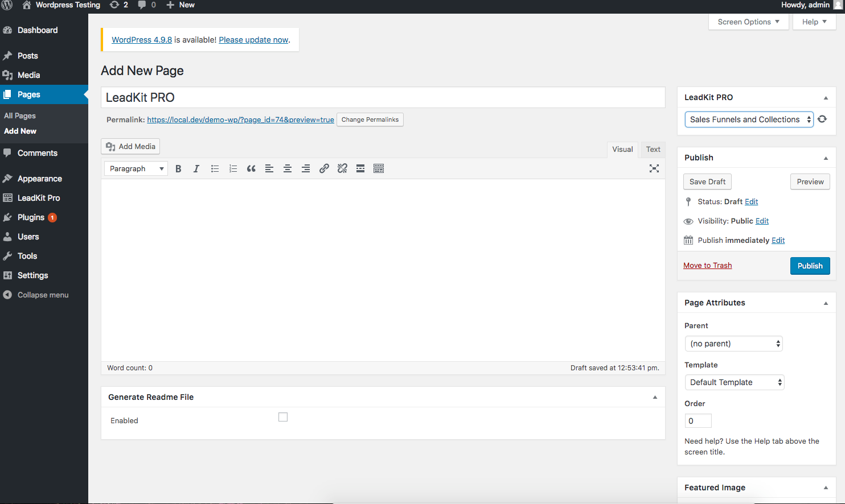The height and width of the screenshot is (504, 845).
Task: Click the page title field LeadKit PRO
Action: [383, 97]
